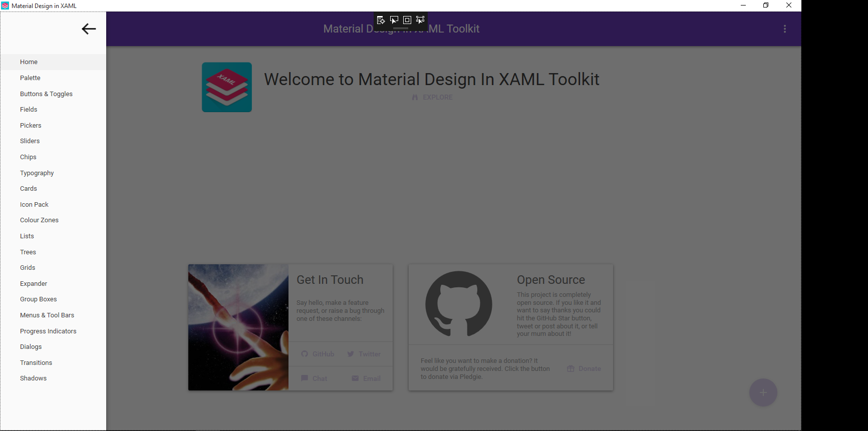Image resolution: width=868 pixels, height=431 pixels.
Task: Toggle display layout adorners debug icon
Action: (x=407, y=20)
